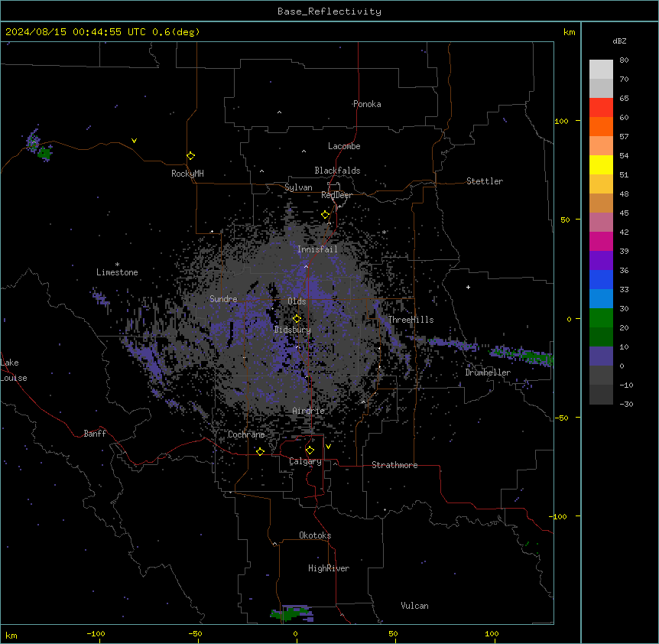Select the 80 dBZ white color swatch
Viewport: 659px width, 644px height.
tap(601, 70)
